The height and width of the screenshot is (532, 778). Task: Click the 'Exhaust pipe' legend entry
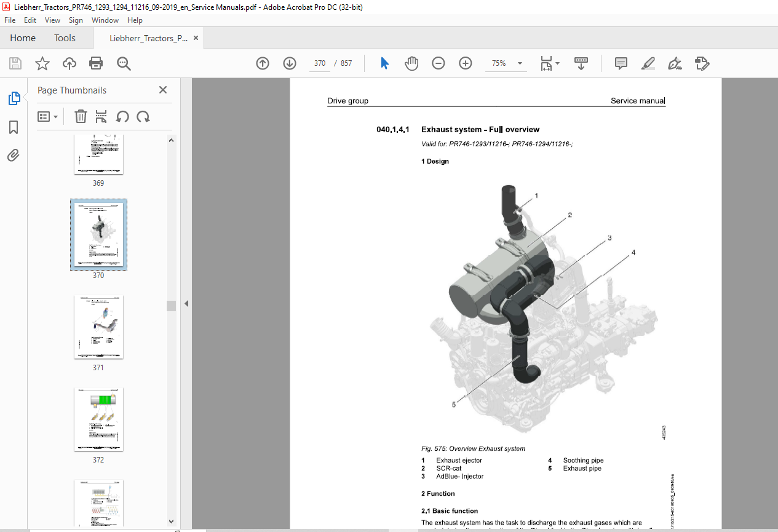(582, 468)
